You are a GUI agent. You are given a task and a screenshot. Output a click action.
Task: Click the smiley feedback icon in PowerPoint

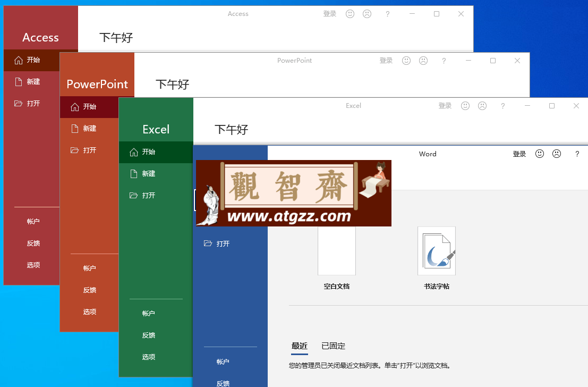[x=406, y=61]
